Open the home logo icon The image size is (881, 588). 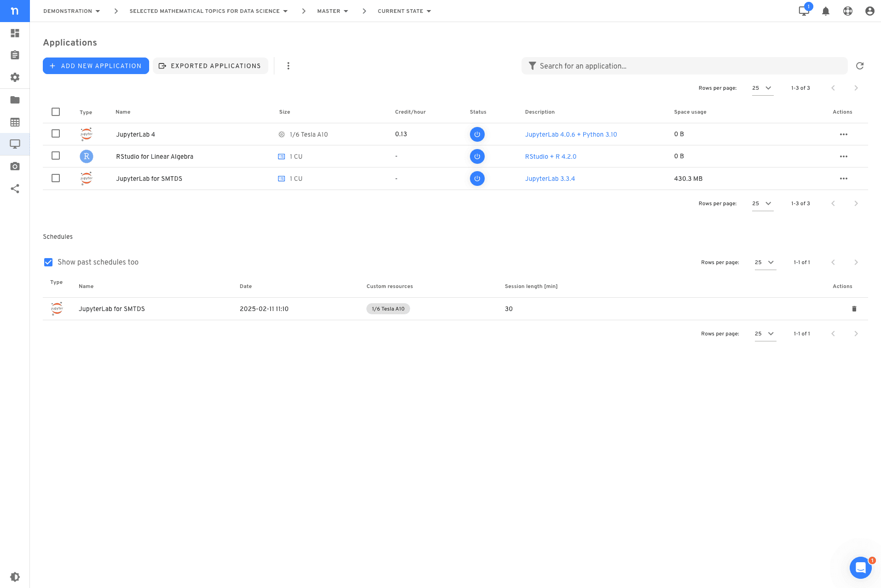[15, 11]
